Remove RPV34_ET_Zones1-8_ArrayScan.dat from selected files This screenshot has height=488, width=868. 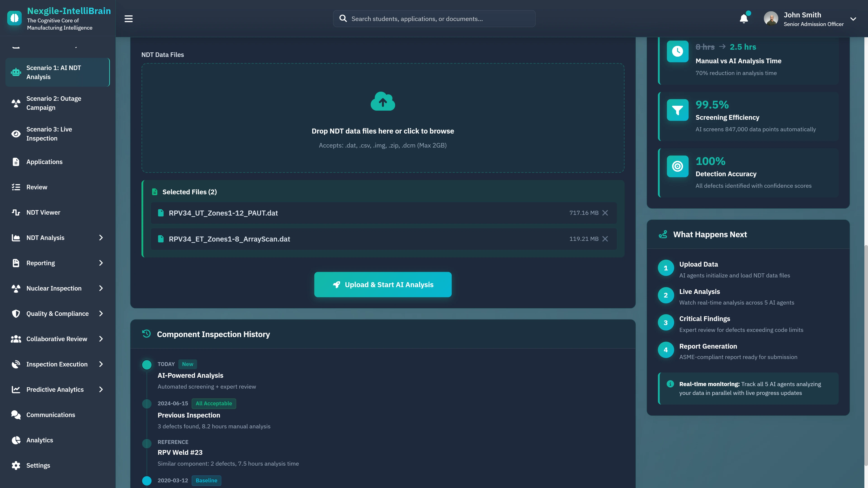(605, 239)
